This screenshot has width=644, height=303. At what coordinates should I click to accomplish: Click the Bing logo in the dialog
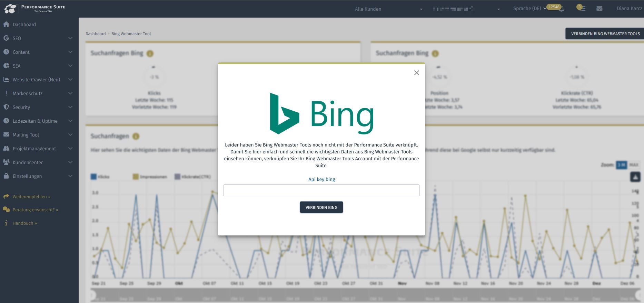click(x=321, y=114)
